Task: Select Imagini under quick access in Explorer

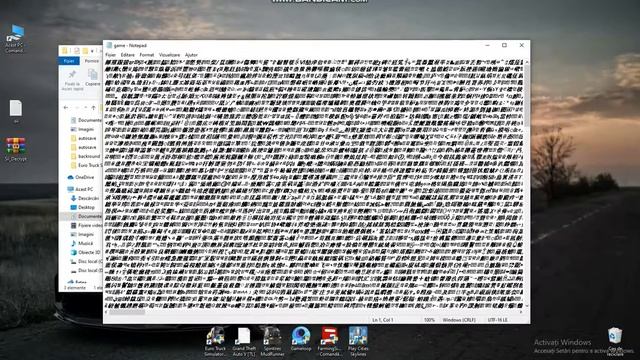Action: (x=83, y=129)
